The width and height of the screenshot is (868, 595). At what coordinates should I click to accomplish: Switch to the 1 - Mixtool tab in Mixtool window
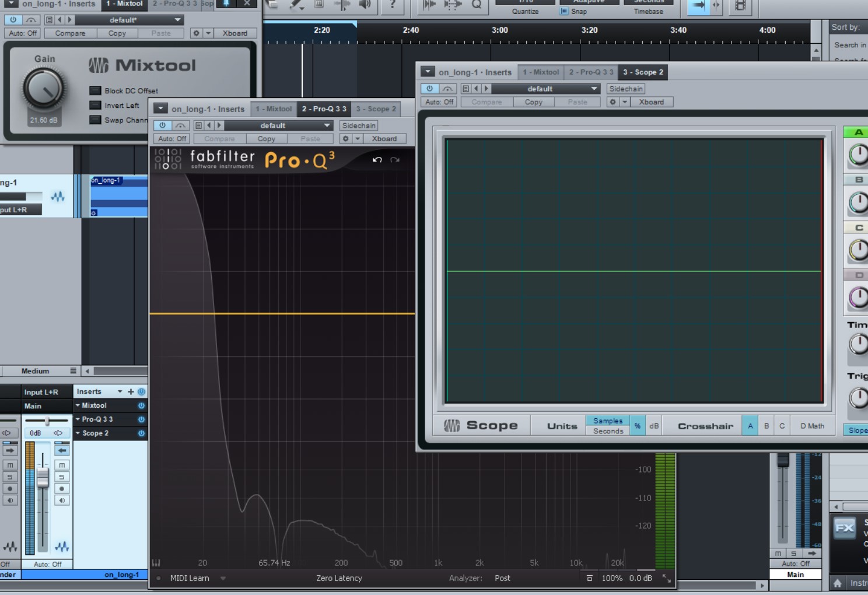tap(124, 3)
